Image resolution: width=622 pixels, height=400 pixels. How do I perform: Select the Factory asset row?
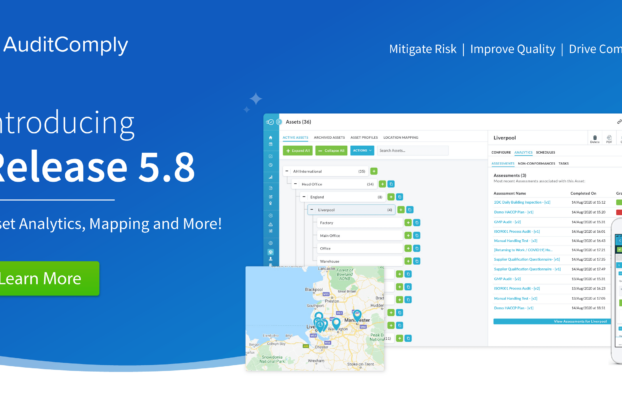click(359, 223)
